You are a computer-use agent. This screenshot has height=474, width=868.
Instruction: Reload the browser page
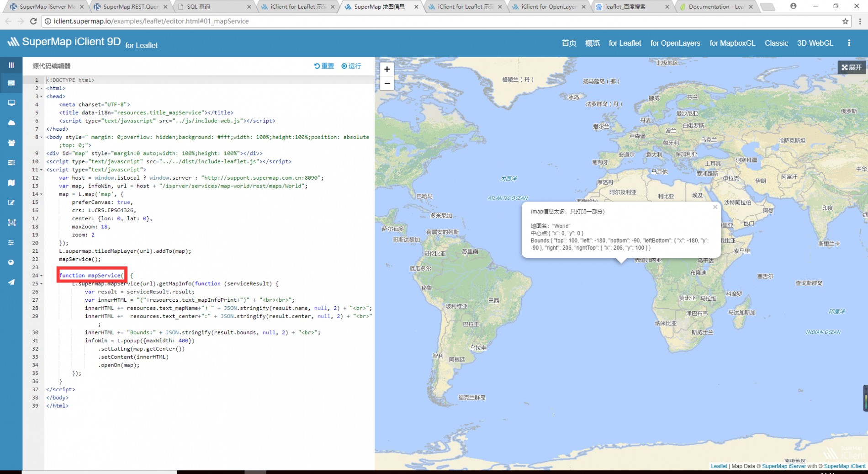click(33, 21)
